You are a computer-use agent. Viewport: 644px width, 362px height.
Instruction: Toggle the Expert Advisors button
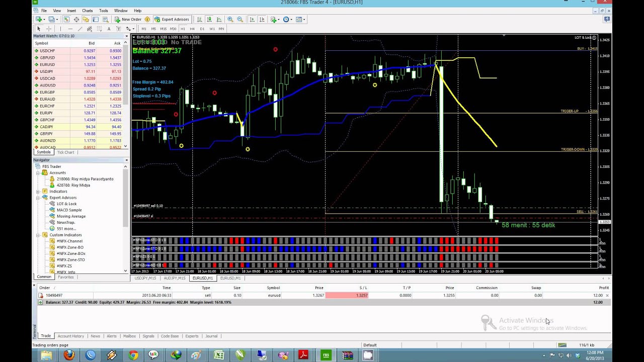pyautogui.click(x=172, y=19)
